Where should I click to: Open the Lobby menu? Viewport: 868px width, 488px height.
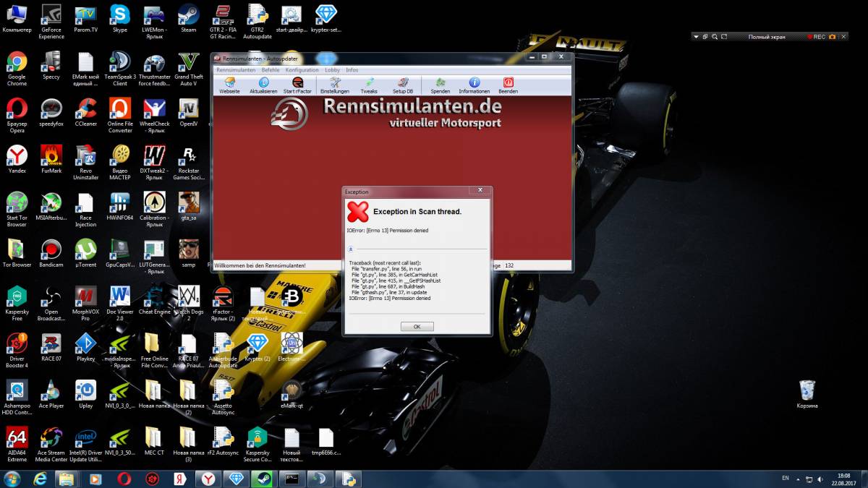coord(332,70)
